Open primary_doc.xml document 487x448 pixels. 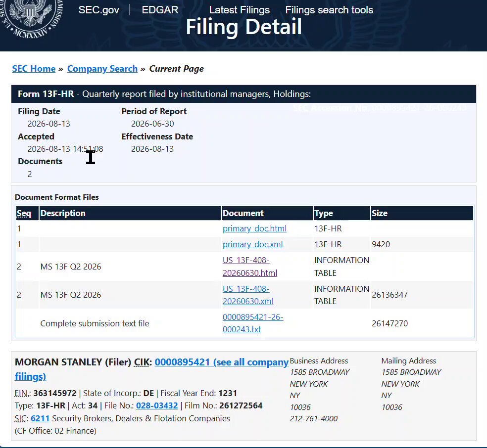click(252, 244)
